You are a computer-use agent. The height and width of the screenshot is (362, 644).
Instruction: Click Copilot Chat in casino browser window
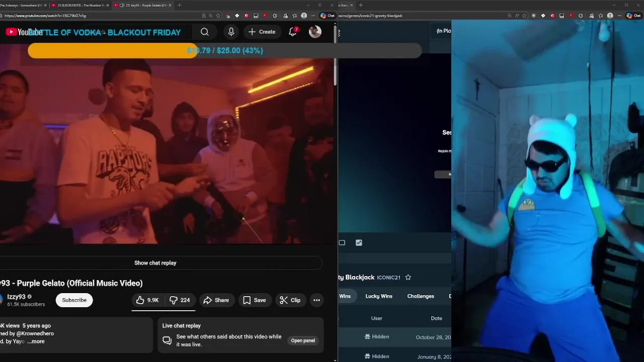(x=633, y=16)
